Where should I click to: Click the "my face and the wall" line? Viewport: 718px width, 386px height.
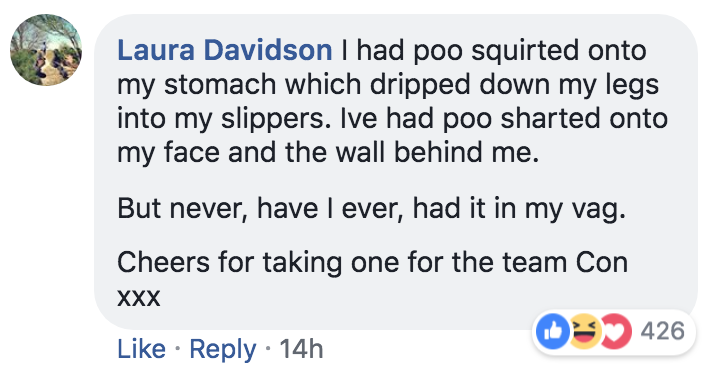(328, 152)
